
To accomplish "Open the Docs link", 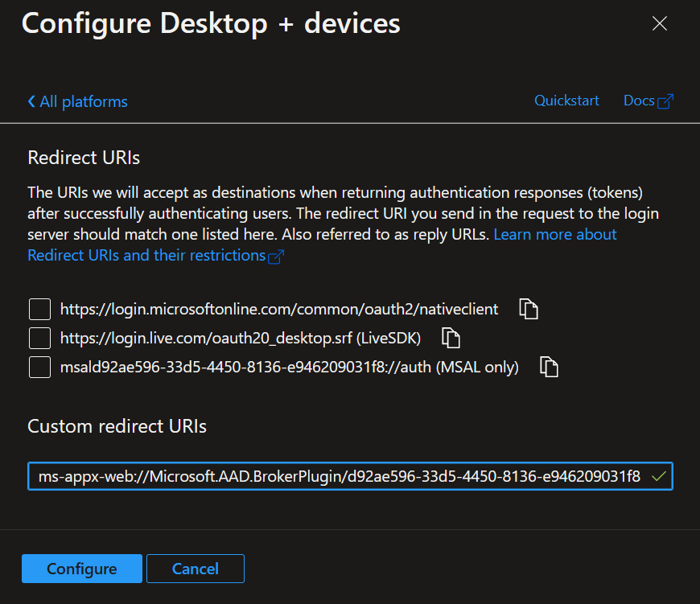I will (639, 101).
